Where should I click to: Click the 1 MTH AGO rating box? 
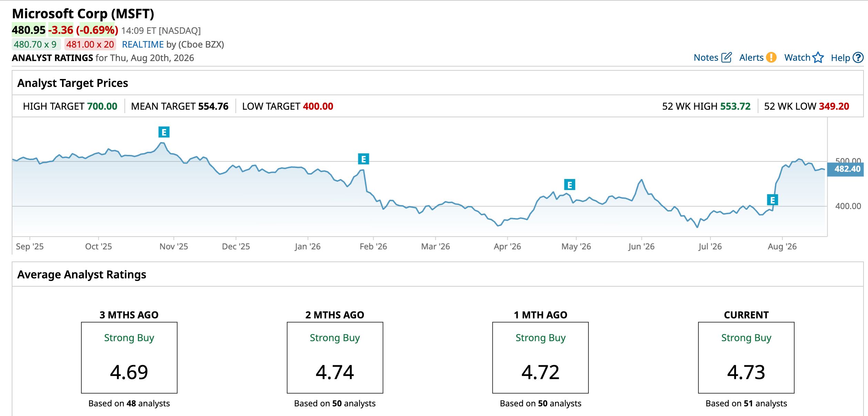click(x=541, y=358)
